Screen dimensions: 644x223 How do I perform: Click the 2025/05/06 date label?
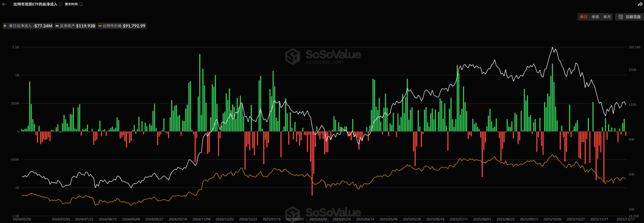[389, 219]
